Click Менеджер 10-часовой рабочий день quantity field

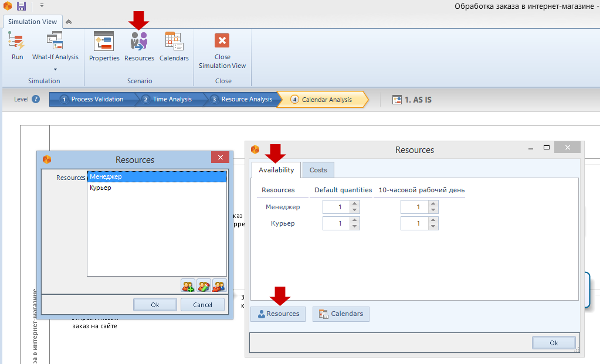coord(415,207)
